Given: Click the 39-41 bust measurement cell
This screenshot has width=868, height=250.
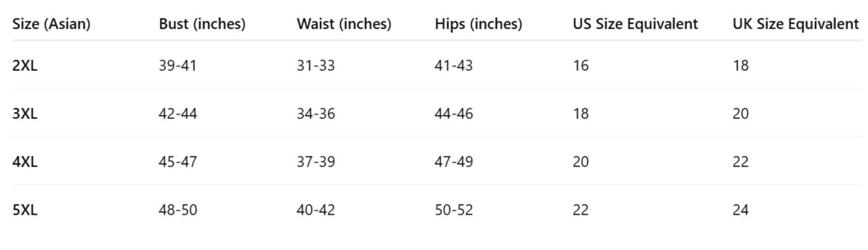Looking at the screenshot, I should pos(178,66).
